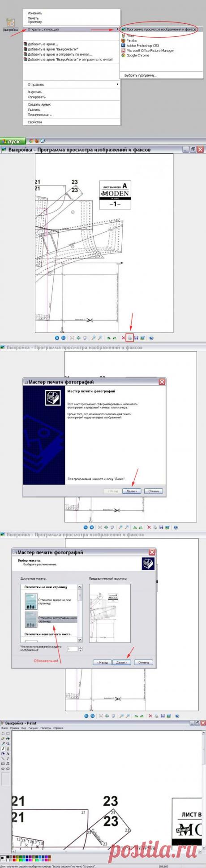The image size is (206, 868).
Task: Choose Изменить in the context menu
Action: point(35,13)
